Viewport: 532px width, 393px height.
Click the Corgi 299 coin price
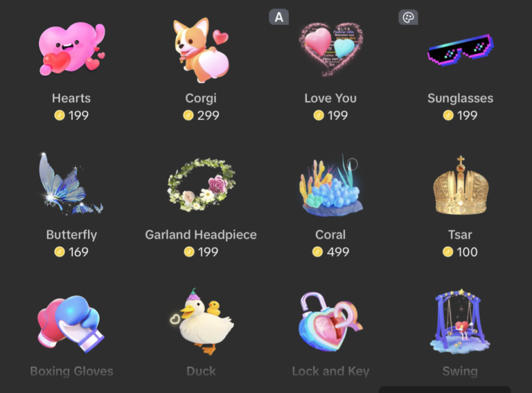(201, 116)
